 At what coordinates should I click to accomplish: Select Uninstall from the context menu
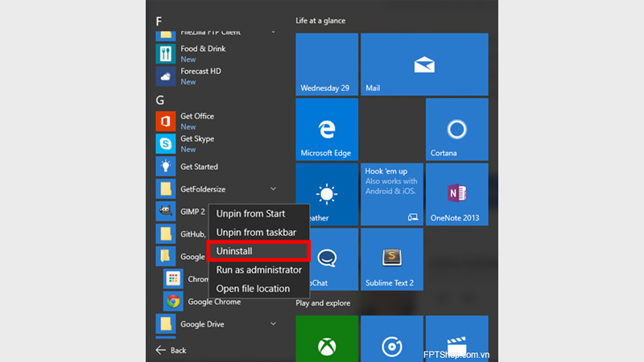[x=258, y=251]
